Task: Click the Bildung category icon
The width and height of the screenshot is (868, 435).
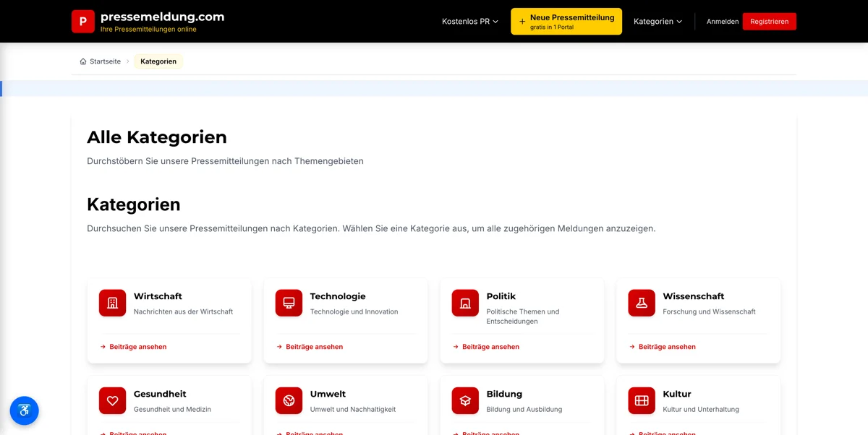Action: (x=464, y=400)
